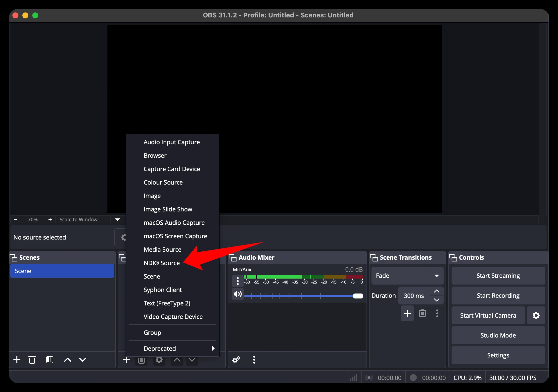Open Settings from Controls panel
Viewport: 558px width, 392px height.
click(498, 355)
